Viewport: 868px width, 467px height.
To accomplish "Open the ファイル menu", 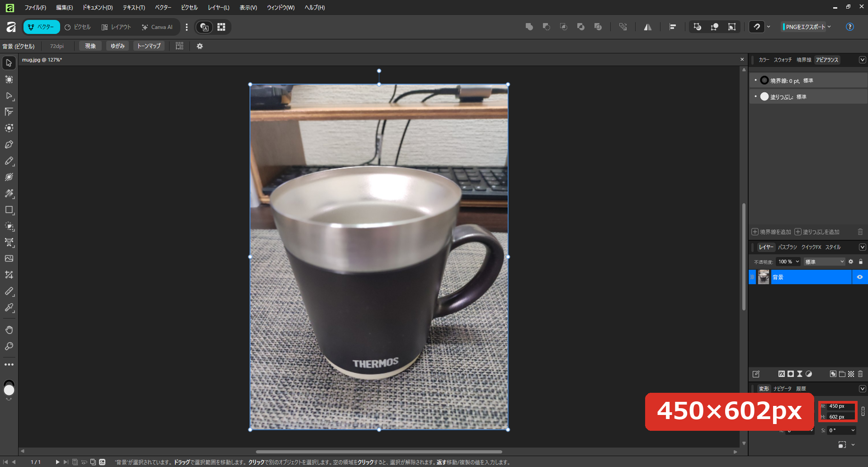I will 35,8.
